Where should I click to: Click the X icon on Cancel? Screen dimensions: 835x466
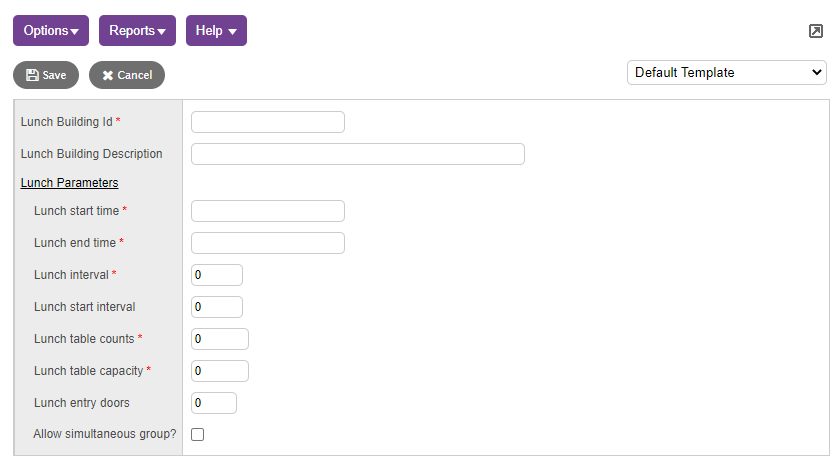pos(108,76)
